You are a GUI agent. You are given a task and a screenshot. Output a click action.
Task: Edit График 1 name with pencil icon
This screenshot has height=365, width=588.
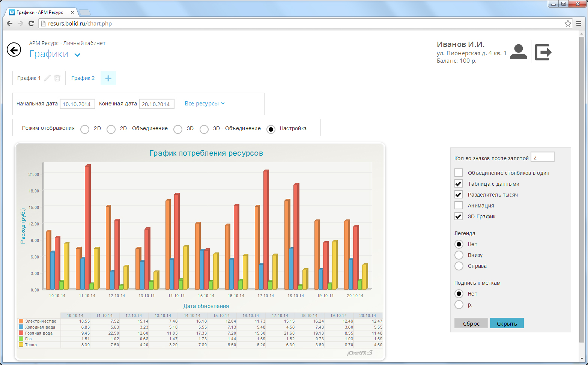point(47,78)
